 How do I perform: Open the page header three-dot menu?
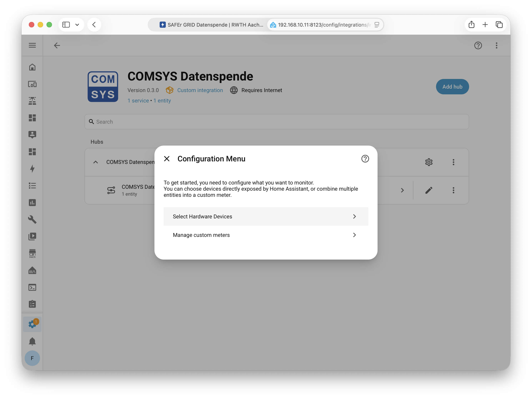tap(496, 45)
